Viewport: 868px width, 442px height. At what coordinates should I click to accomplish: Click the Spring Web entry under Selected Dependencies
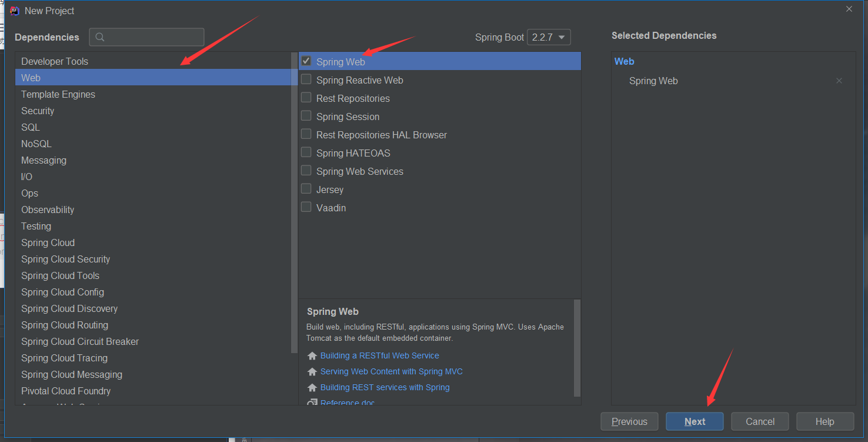click(653, 81)
